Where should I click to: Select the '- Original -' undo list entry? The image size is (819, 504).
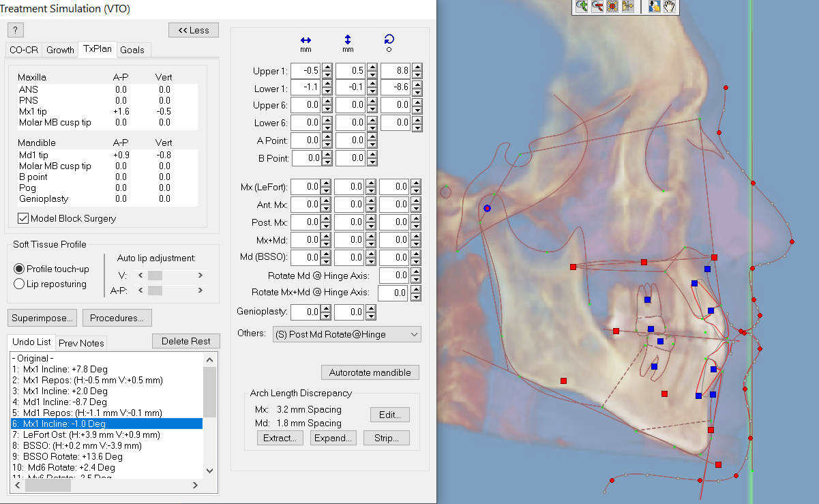tap(107, 358)
